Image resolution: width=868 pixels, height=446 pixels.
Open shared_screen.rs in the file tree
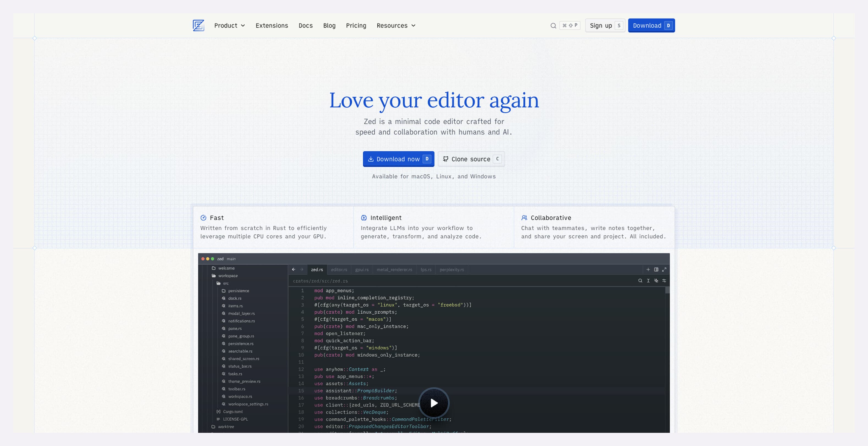pos(240,359)
